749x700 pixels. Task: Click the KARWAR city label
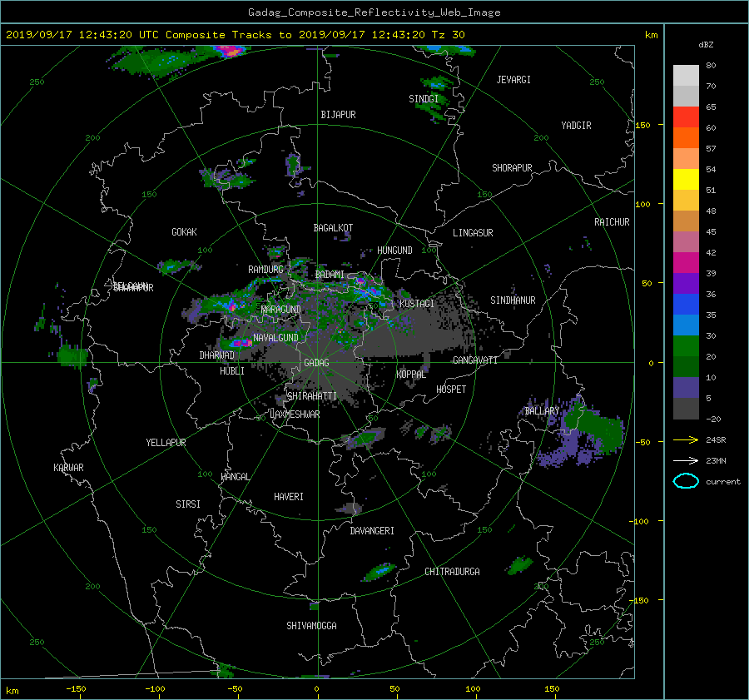pyautogui.click(x=68, y=468)
